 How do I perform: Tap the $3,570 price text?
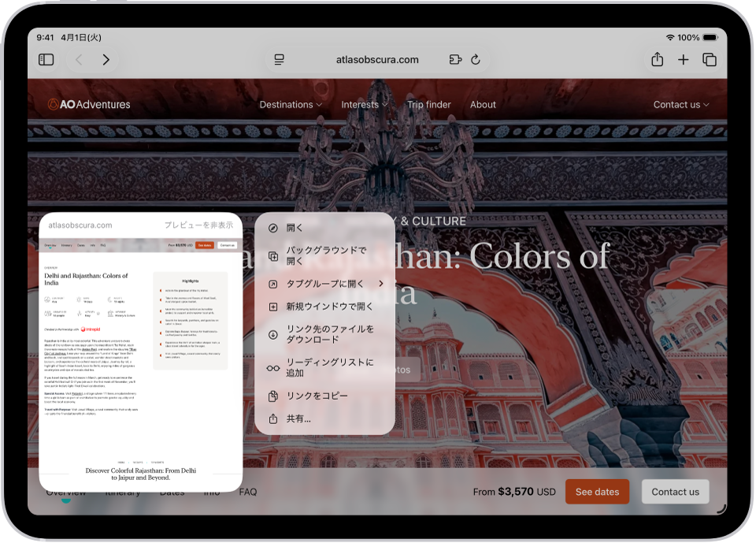(515, 492)
